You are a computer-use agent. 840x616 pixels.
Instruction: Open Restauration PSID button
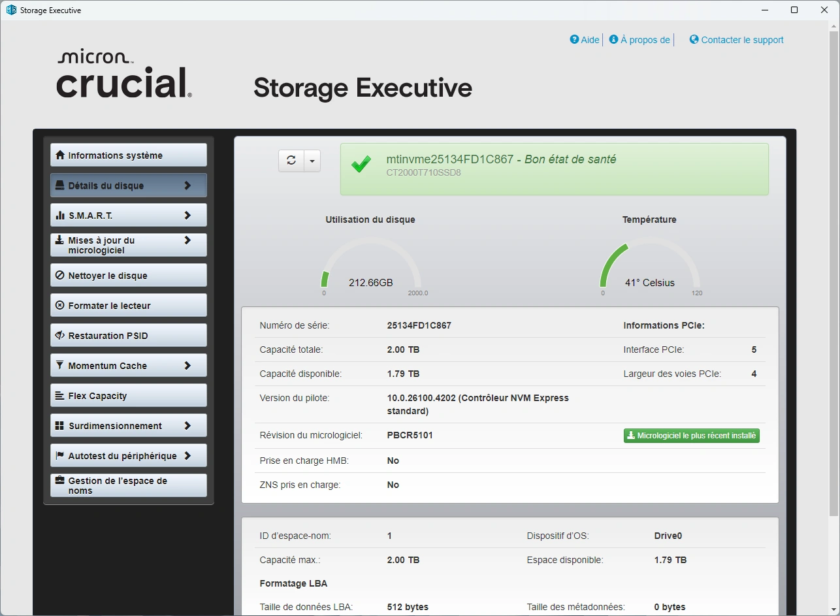129,336
